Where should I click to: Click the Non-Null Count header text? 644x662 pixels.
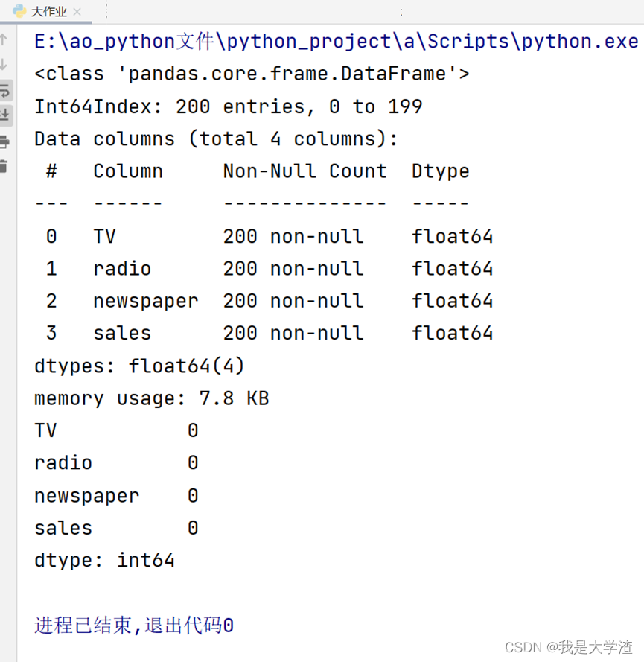tap(305, 171)
